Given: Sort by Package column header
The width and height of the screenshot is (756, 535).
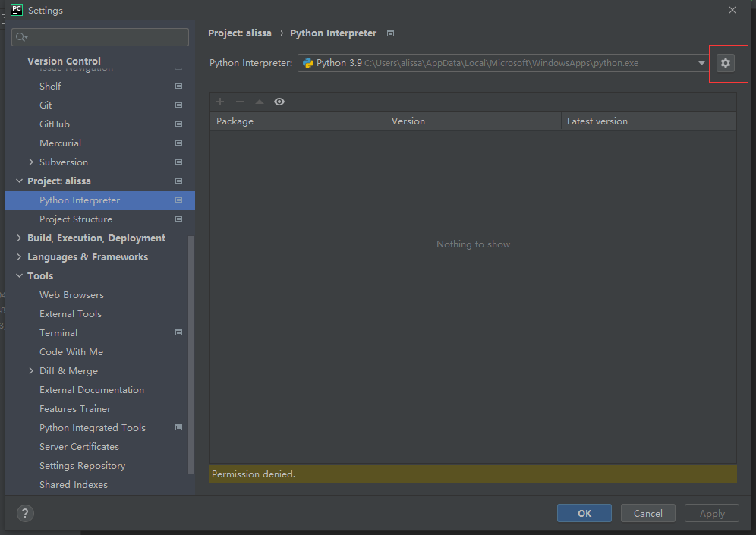Looking at the screenshot, I should 298,121.
